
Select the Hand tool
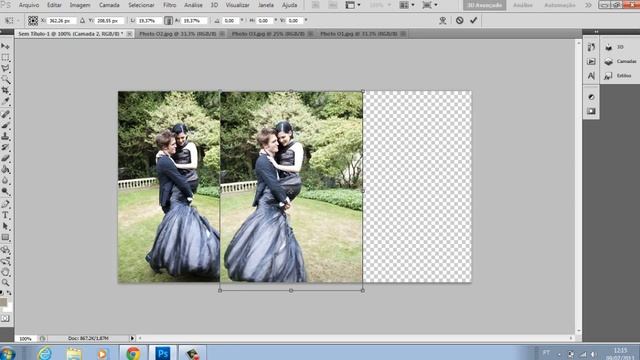click(x=5, y=272)
